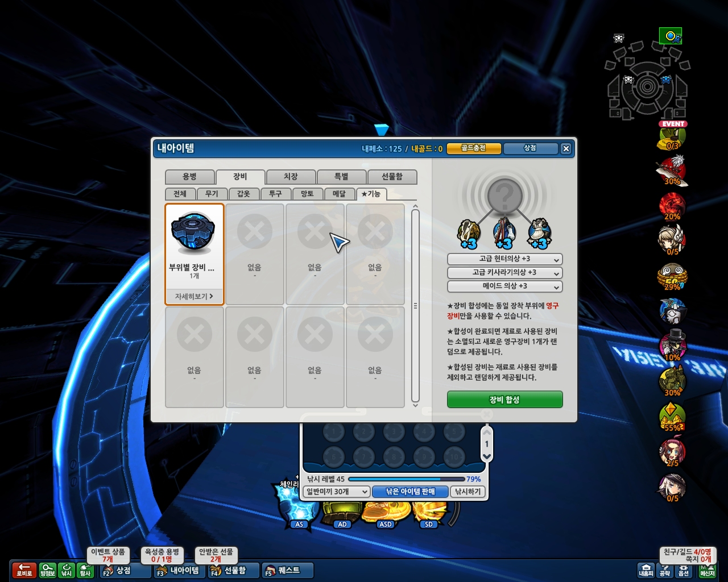Switch to the 치장 tab
This screenshot has height=582, width=728.
pyautogui.click(x=291, y=177)
